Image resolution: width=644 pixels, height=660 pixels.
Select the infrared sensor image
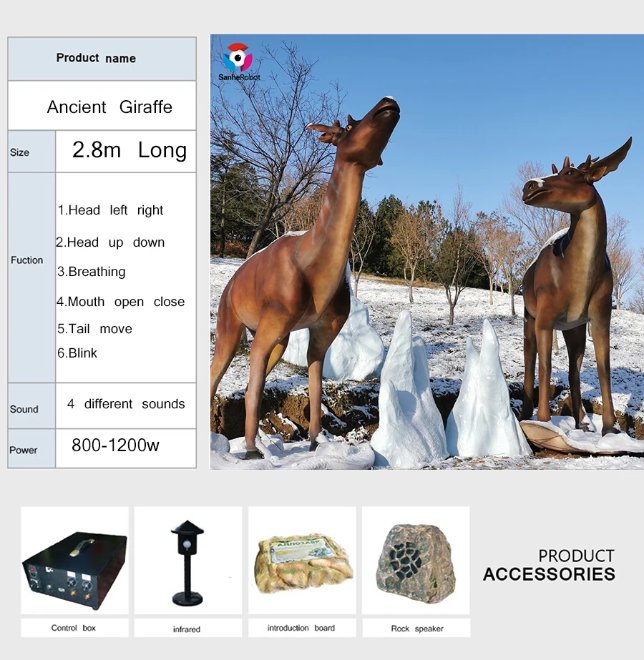(x=187, y=560)
